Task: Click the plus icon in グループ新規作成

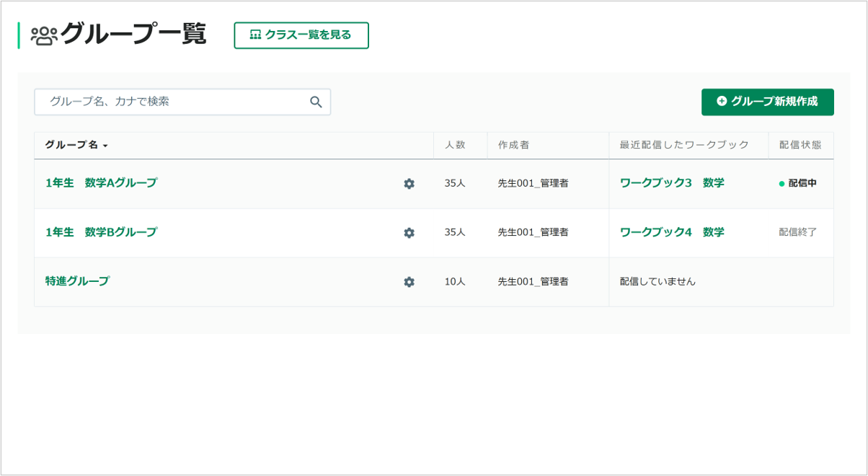Action: click(722, 102)
